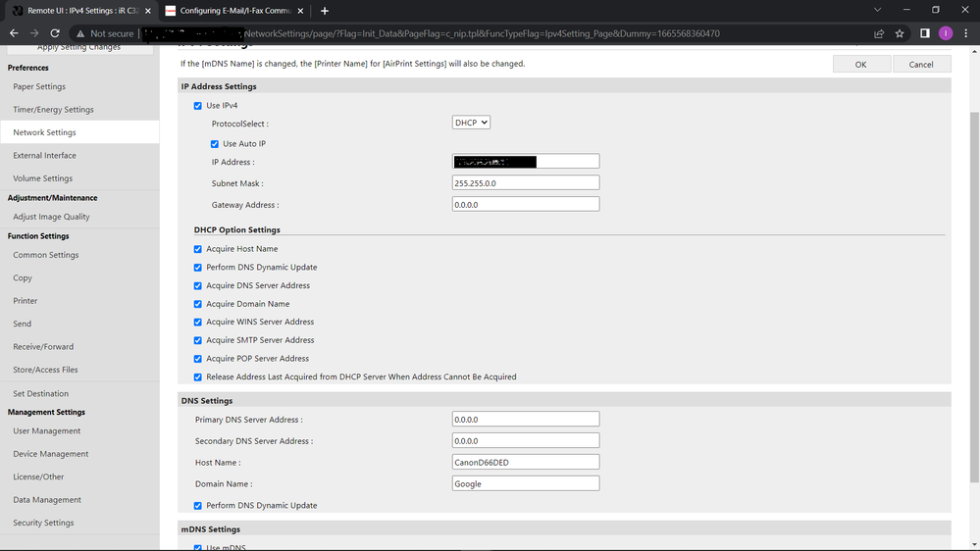Open the browser side panel
This screenshot has width=980, height=551.
(924, 33)
